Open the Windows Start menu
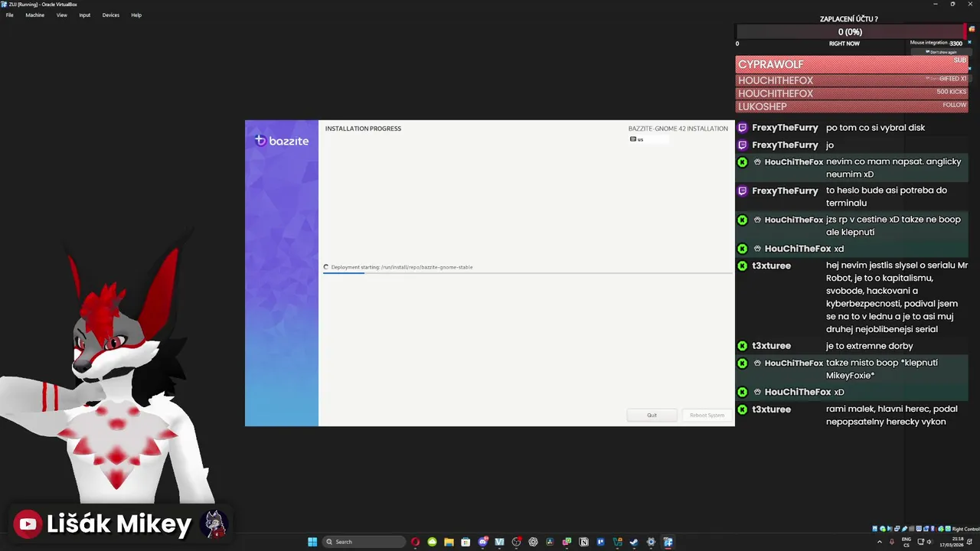This screenshot has width=980, height=551. tap(312, 542)
